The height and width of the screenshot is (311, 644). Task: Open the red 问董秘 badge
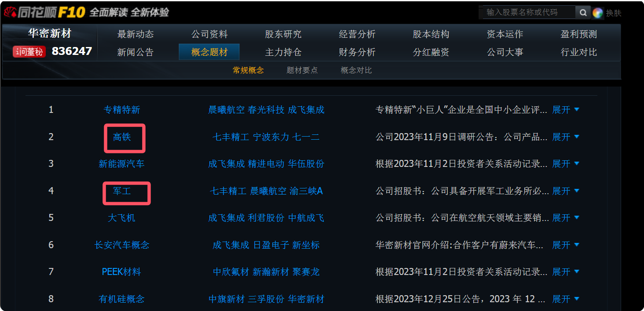tap(29, 52)
